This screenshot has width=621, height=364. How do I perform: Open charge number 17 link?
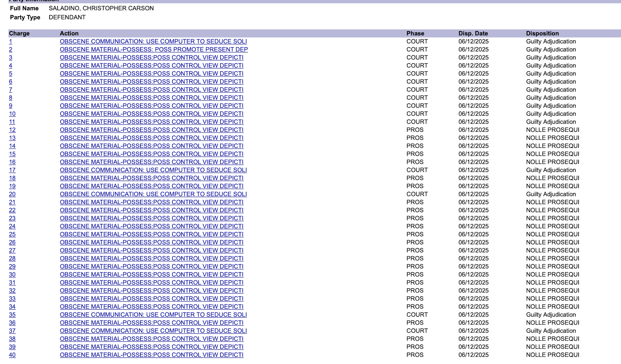point(12,170)
